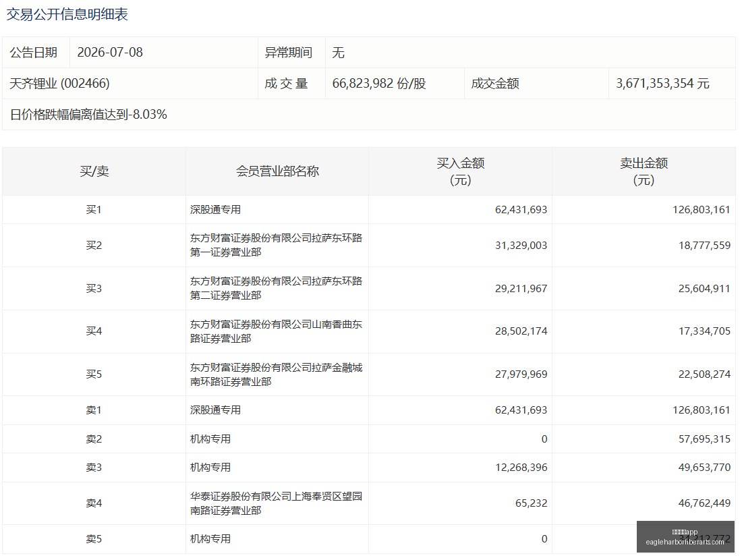Image resolution: width=742 pixels, height=560 pixels.
Task: Click 深股通专用 in the 卖1 row
Action: coord(215,410)
